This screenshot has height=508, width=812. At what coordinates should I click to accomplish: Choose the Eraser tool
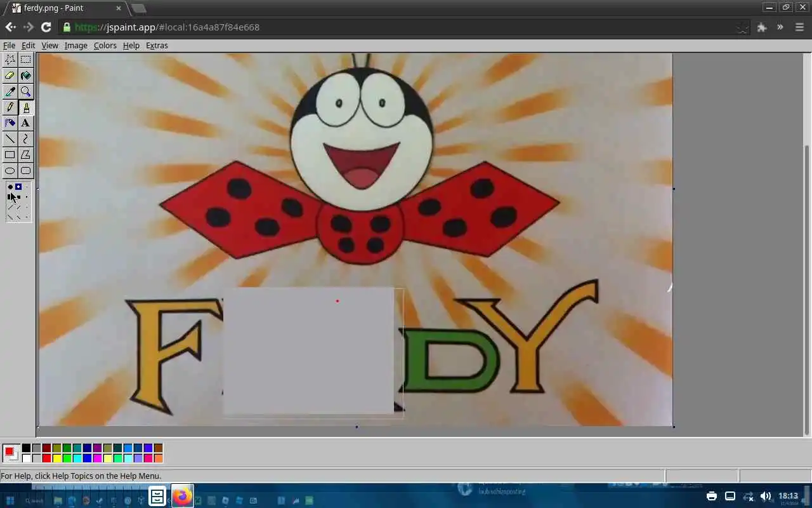pos(10,76)
